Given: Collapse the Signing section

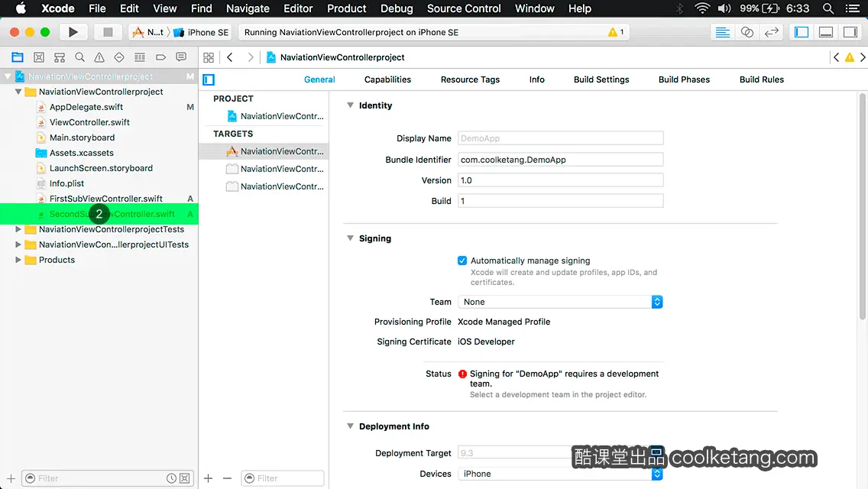Looking at the screenshot, I should coord(350,238).
